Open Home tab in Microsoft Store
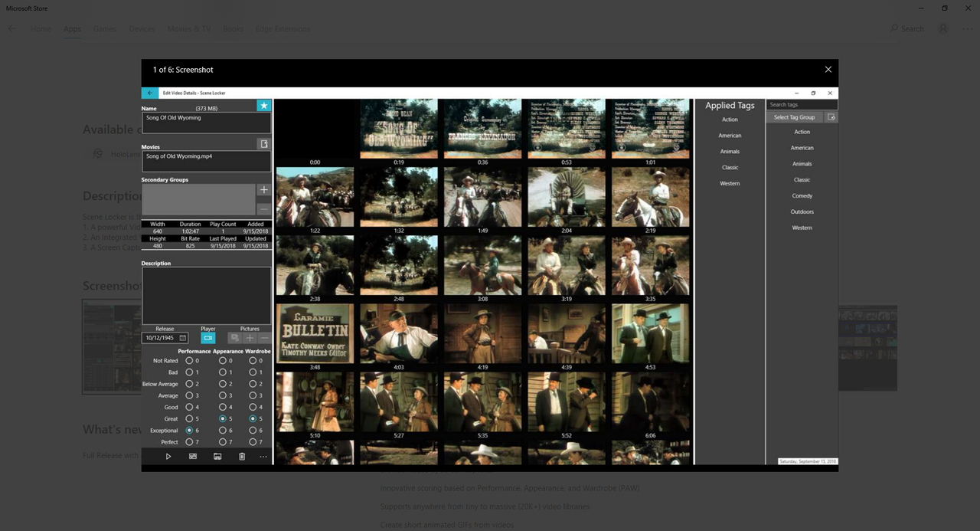The image size is (980, 531). point(41,29)
